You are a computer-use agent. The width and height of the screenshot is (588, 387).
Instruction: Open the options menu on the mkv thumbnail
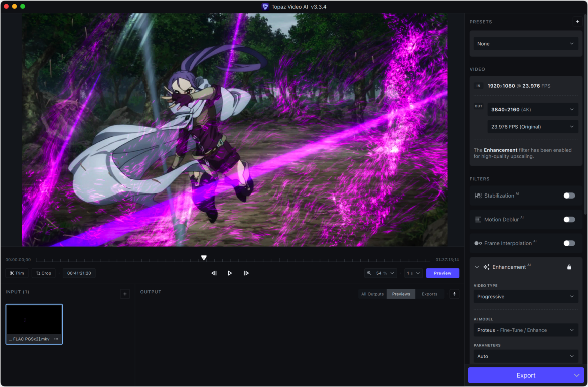tap(56, 339)
